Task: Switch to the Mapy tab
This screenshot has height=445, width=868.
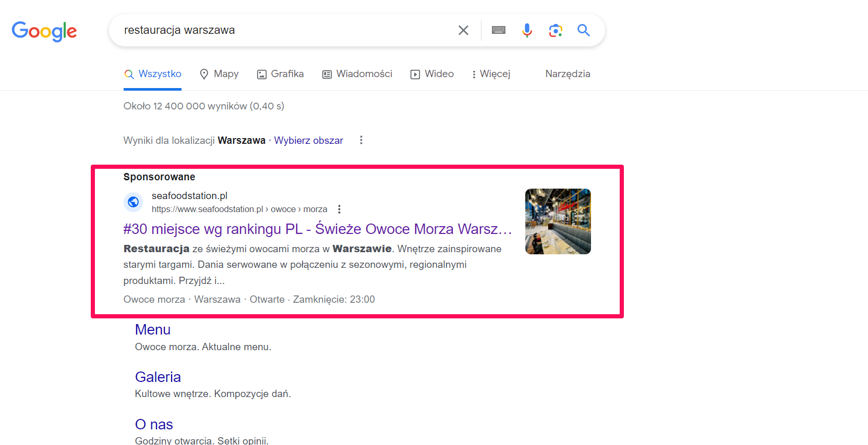Action: point(219,74)
